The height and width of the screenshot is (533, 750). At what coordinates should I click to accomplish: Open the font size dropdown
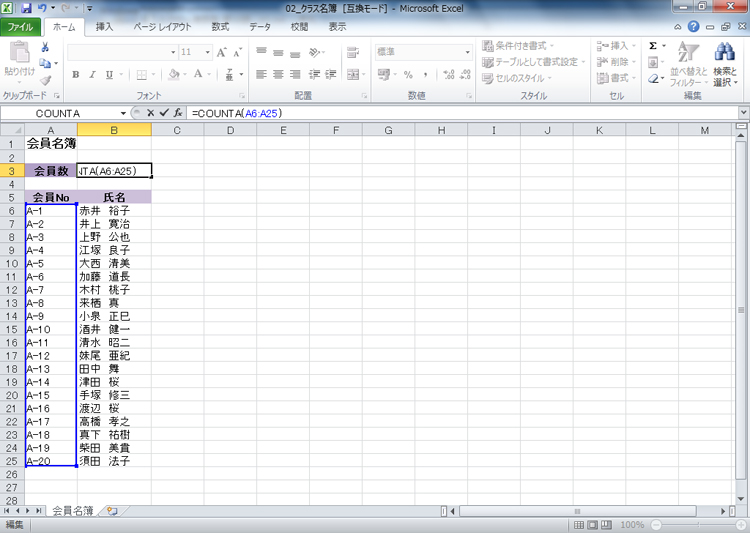pos(208,52)
